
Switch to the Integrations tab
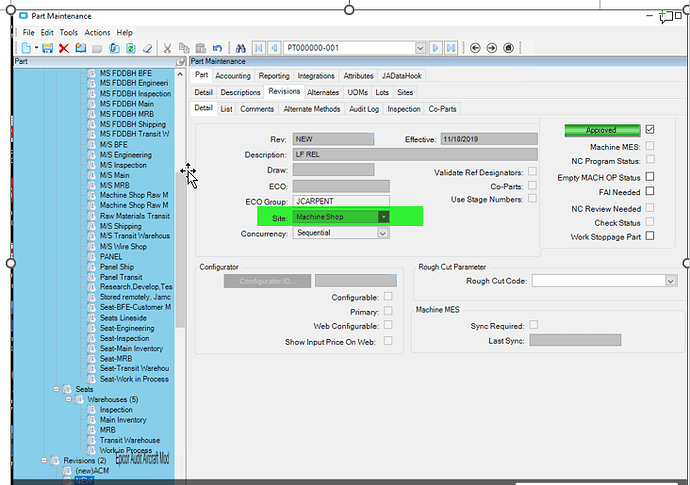point(316,76)
